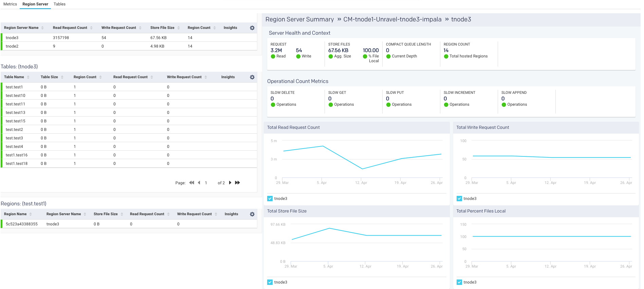Select table test.test10 row

pos(129,96)
